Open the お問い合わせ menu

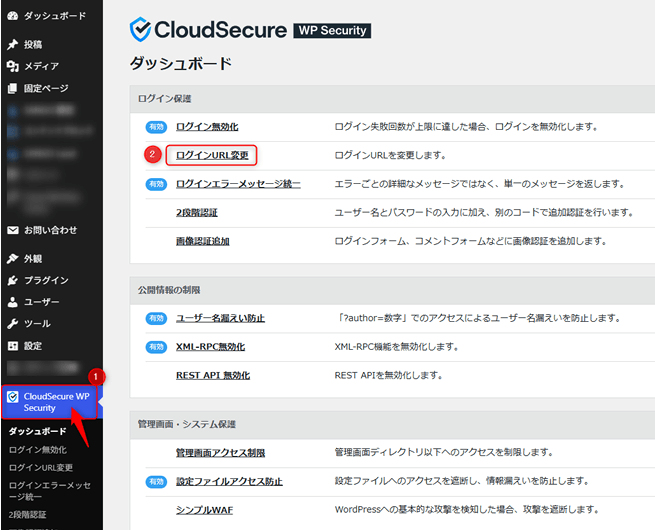[50, 230]
